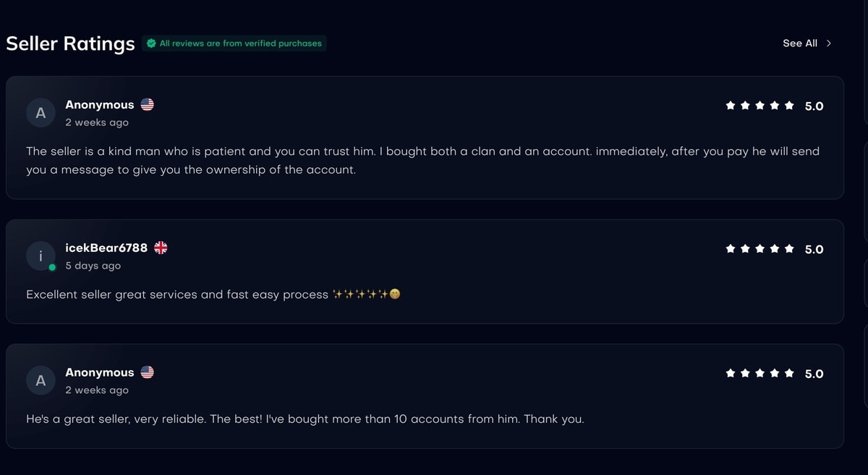Click the US flag on first review
868x475 pixels.
(148, 105)
